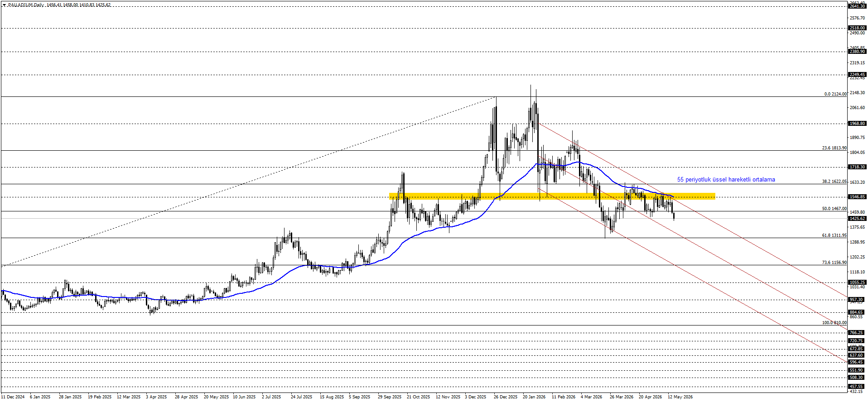Click the 720.75 price tag
The height and width of the screenshot is (402, 868).
coord(857,341)
